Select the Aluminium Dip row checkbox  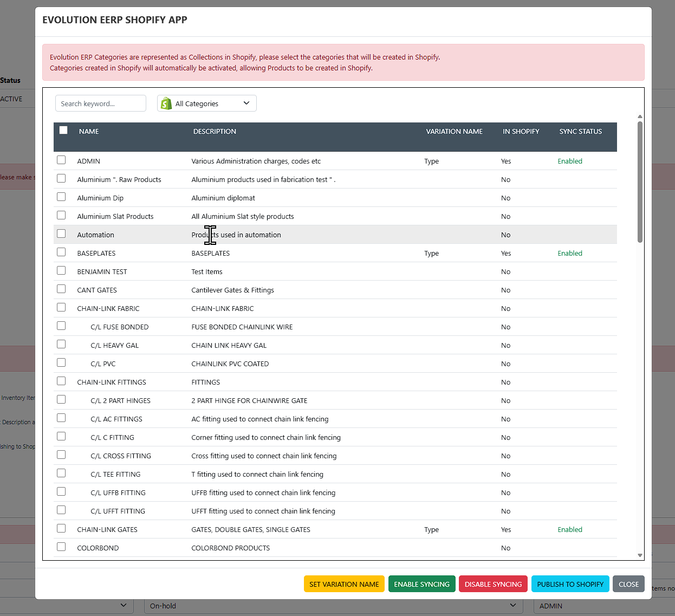coord(61,197)
